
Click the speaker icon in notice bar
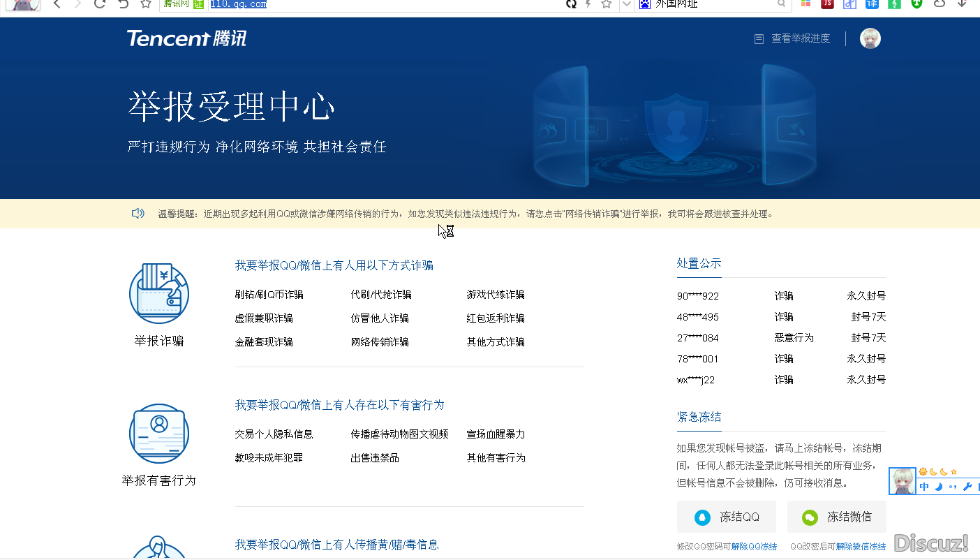pyautogui.click(x=138, y=214)
